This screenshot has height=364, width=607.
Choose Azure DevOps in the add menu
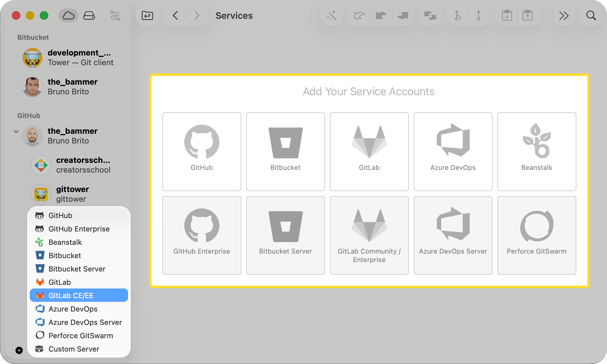79,309
